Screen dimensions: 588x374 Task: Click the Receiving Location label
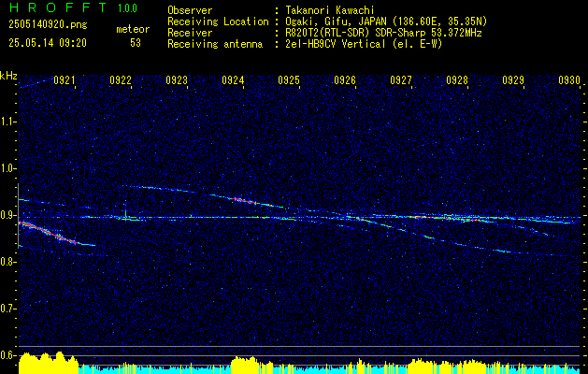[218, 22]
